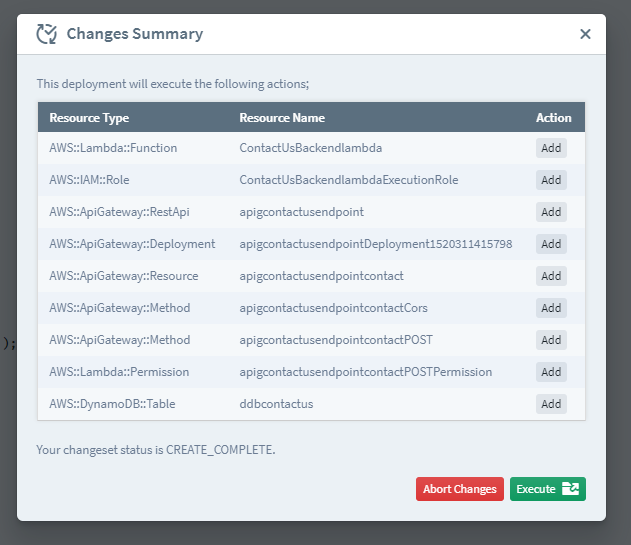Click Add badge for apigcontactusendpointcontactPOST method
The width and height of the screenshot is (631, 545).
551,340
